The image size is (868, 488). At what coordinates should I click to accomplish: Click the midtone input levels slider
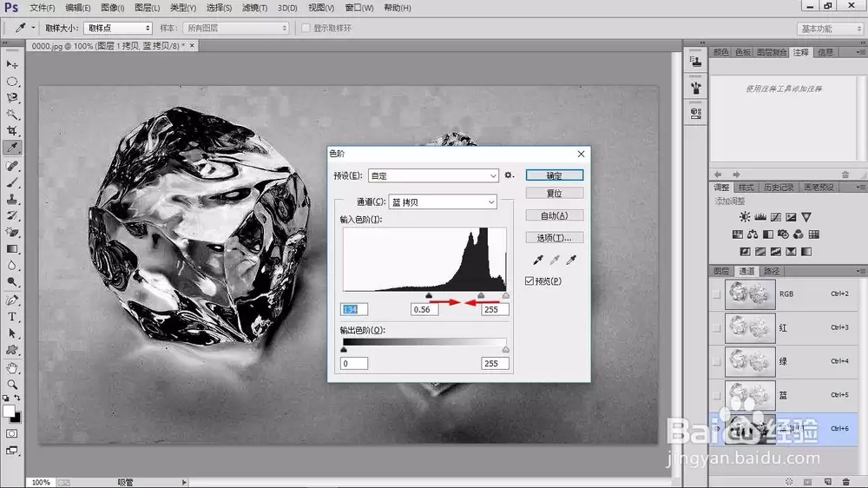click(481, 296)
